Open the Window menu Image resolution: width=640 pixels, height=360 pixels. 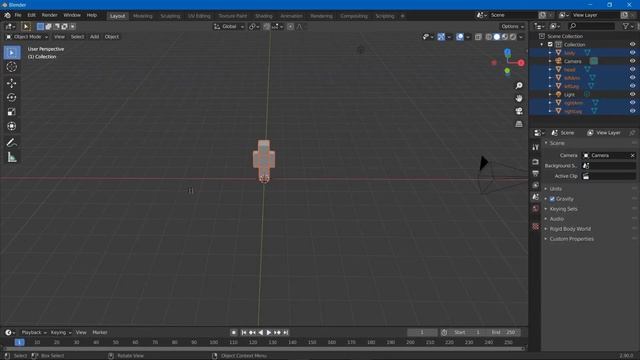(72, 15)
